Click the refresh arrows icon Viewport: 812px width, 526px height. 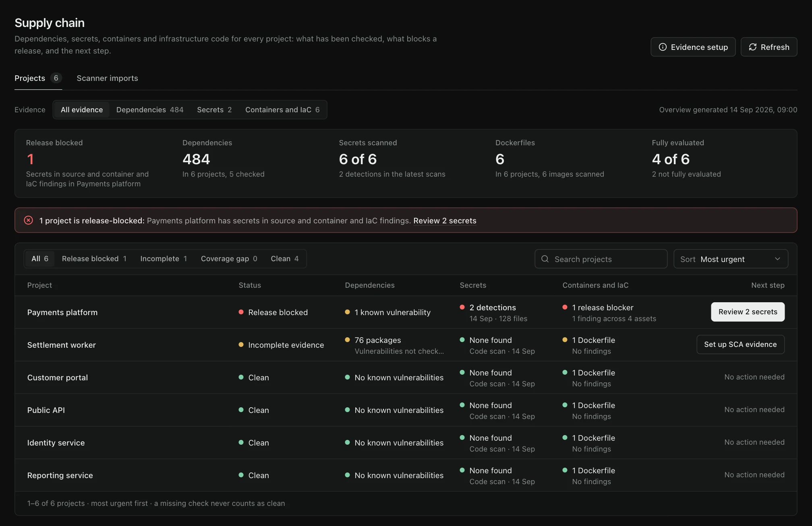752,47
